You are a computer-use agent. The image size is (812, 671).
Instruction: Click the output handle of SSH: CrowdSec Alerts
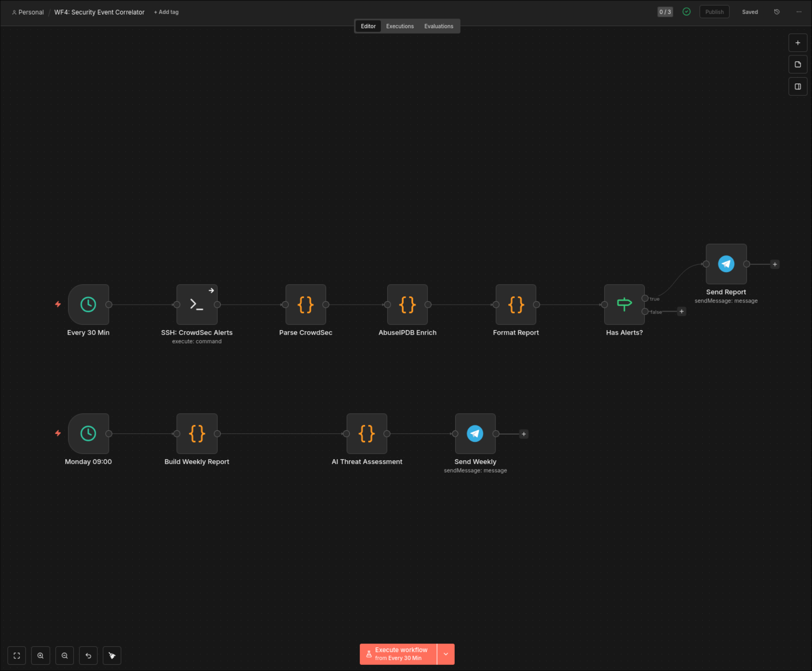click(217, 305)
